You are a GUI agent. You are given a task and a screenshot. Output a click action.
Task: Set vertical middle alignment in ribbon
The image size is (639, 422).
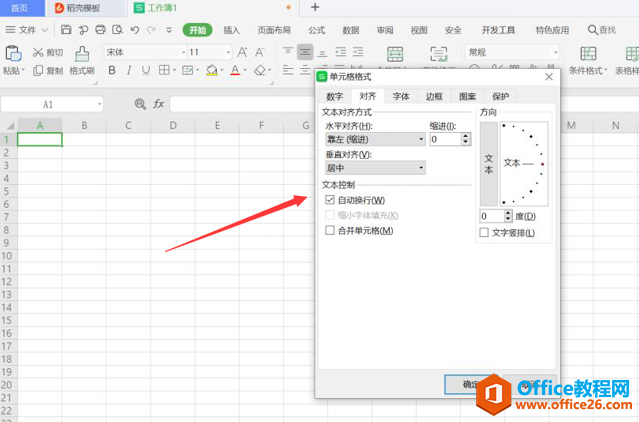tap(305, 52)
